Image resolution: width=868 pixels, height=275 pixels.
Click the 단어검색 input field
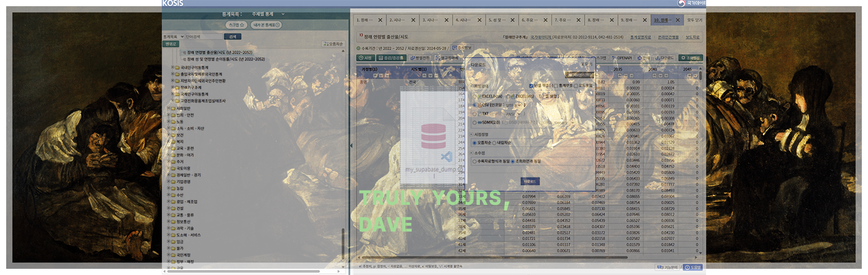(x=203, y=36)
